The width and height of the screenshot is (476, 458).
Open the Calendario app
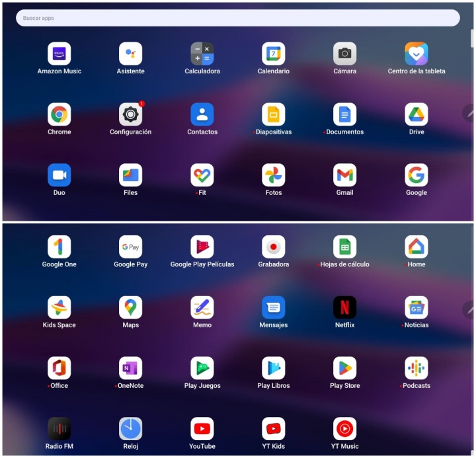click(x=274, y=54)
